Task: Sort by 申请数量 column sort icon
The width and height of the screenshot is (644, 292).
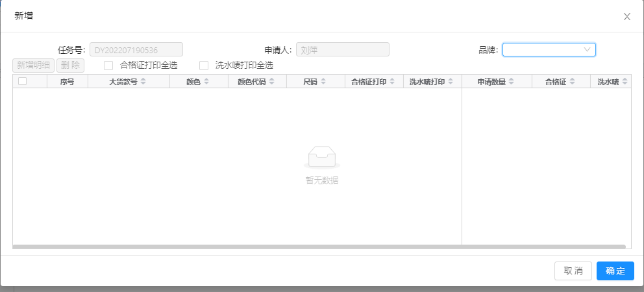Action: 512,82
